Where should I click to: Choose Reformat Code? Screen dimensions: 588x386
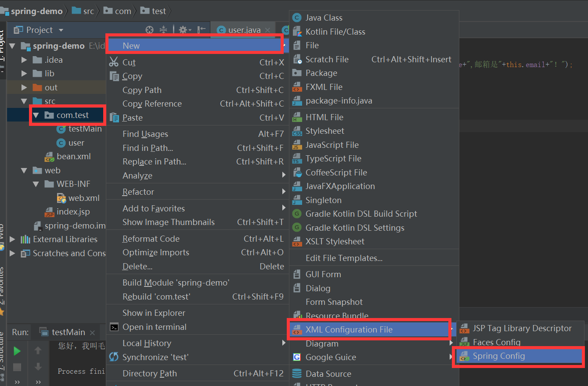tap(198, 239)
